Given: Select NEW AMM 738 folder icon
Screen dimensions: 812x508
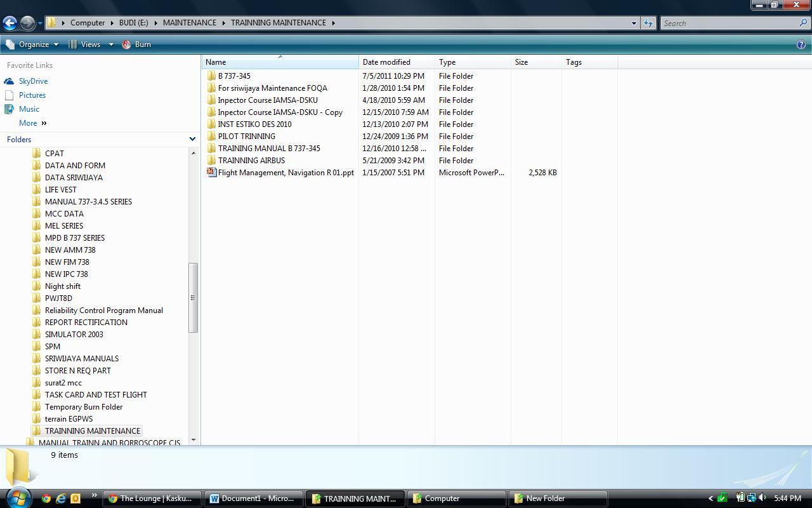Looking at the screenshot, I should [37, 250].
